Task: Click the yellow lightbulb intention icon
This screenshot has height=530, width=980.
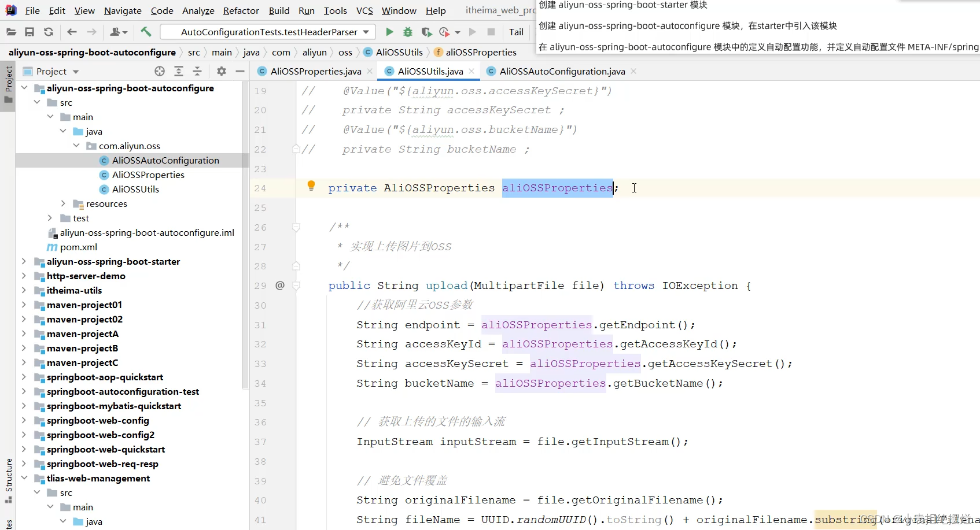Action: (311, 186)
